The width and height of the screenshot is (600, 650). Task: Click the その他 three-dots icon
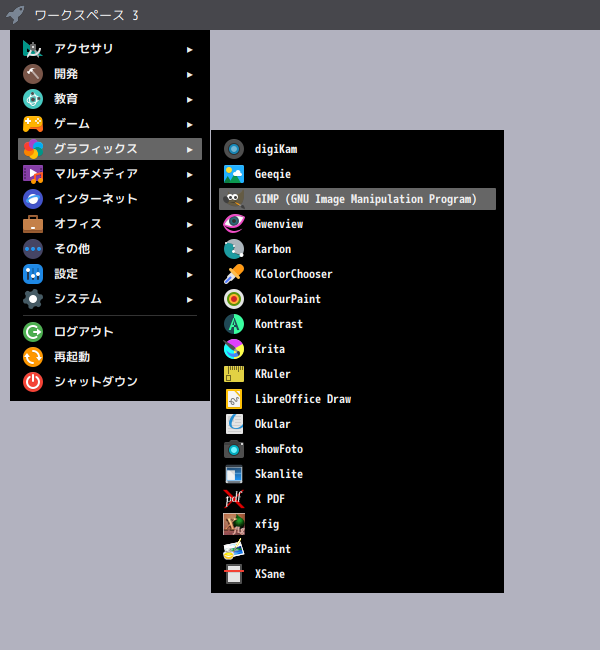[33, 249]
